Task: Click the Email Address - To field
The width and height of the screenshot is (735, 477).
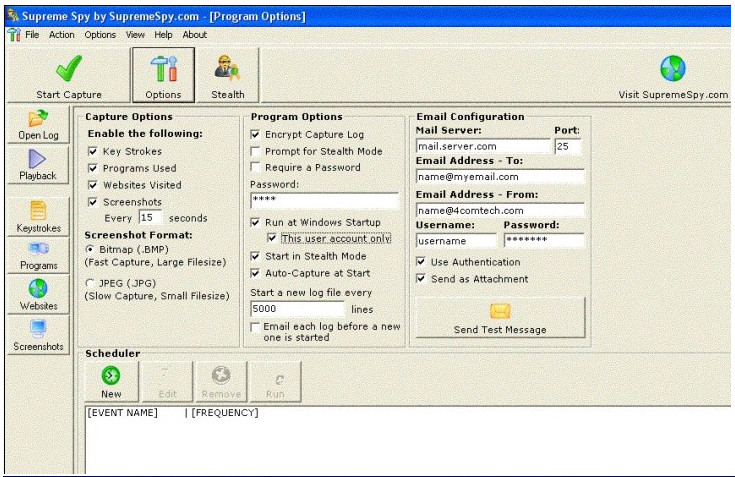Action: point(500,177)
